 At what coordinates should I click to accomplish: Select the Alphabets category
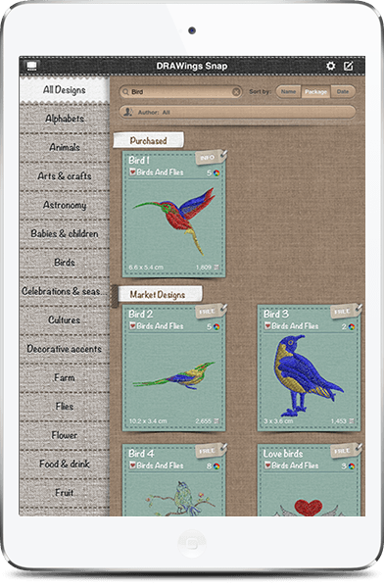[64, 119]
